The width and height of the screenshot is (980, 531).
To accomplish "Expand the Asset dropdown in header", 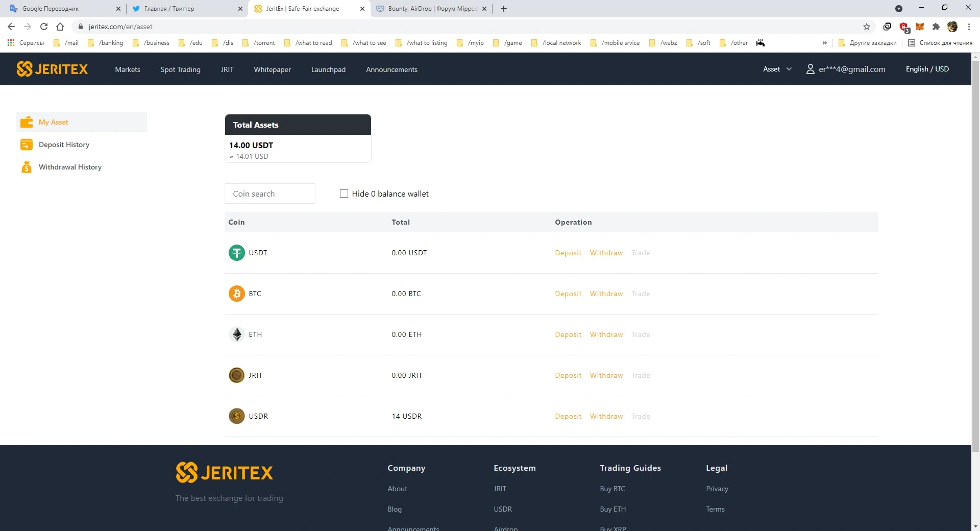I will coord(777,69).
